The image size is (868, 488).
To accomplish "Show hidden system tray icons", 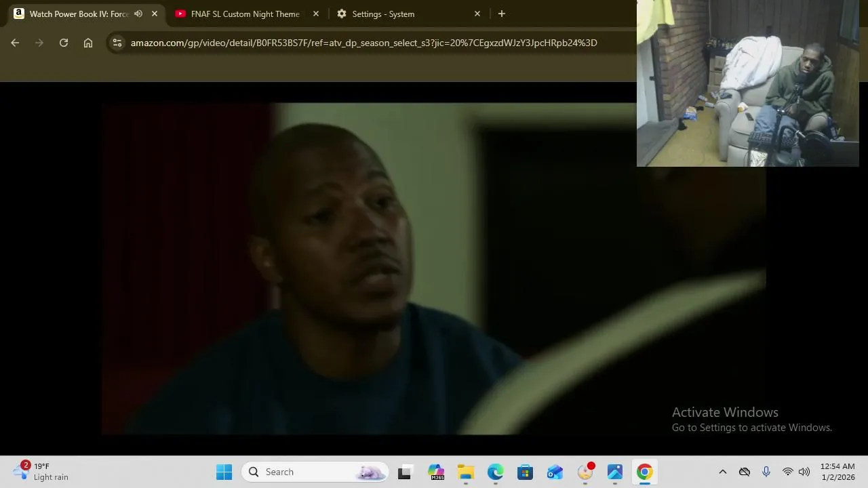I will [x=723, y=472].
